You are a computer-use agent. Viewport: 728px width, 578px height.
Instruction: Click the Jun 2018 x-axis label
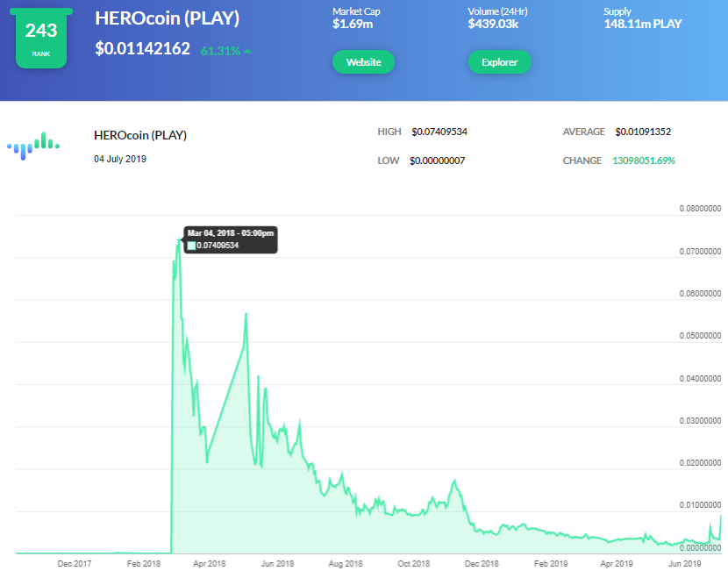tap(278, 564)
